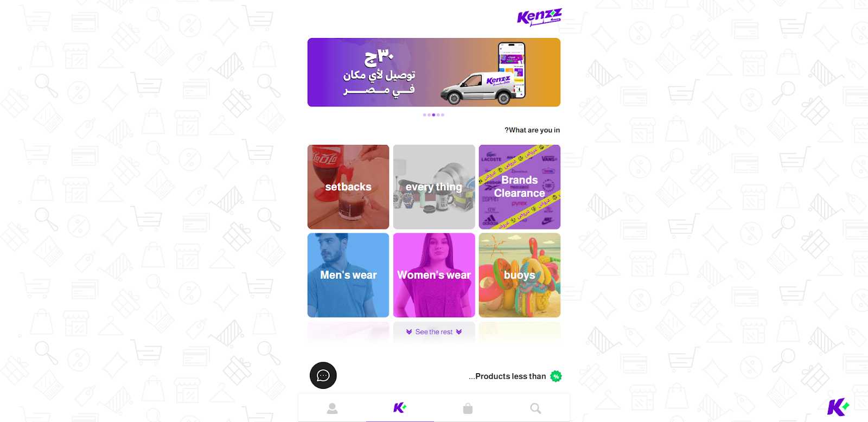Select the last carousel dot
The height and width of the screenshot is (422, 868).
[x=443, y=115]
